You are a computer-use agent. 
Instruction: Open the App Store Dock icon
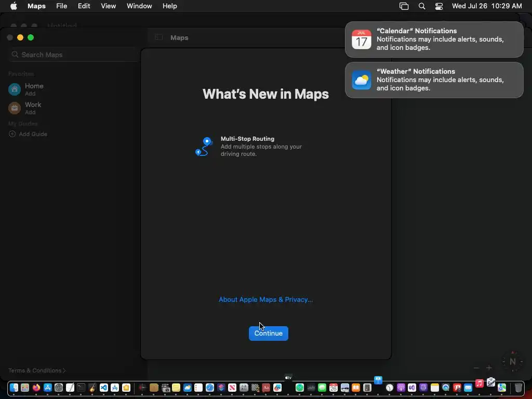[x=47, y=388]
